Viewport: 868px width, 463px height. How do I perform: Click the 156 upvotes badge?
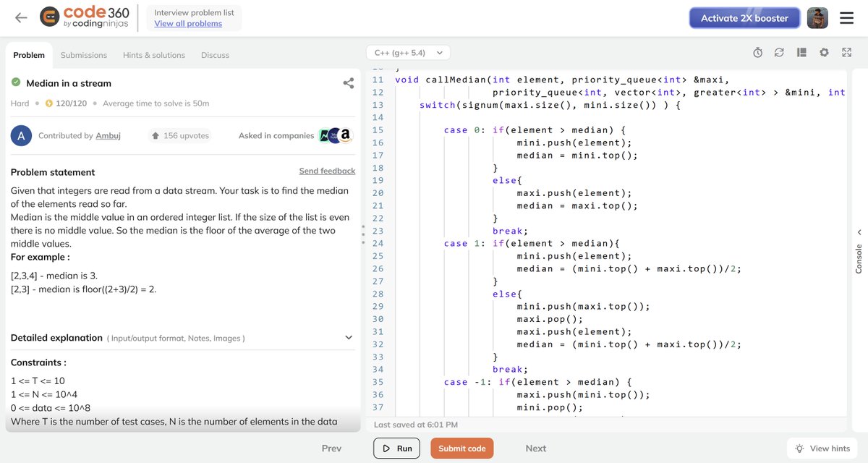(x=179, y=135)
